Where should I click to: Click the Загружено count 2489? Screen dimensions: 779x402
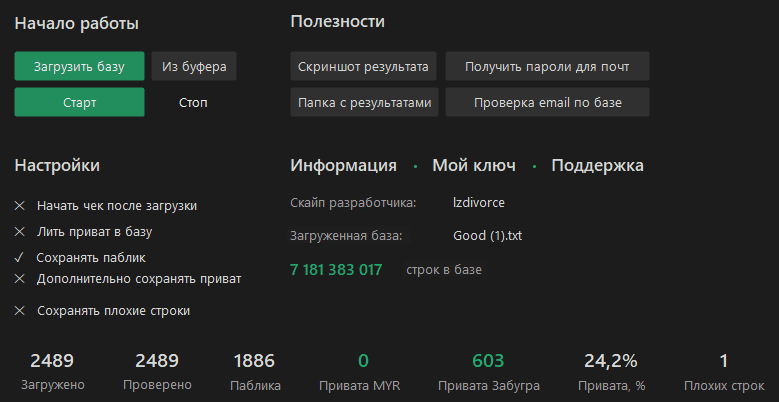52,361
